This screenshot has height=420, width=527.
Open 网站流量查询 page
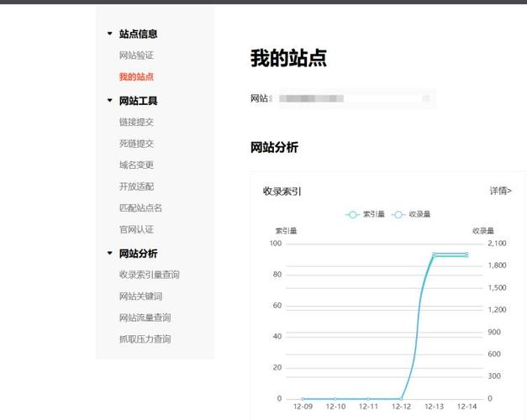tap(145, 318)
